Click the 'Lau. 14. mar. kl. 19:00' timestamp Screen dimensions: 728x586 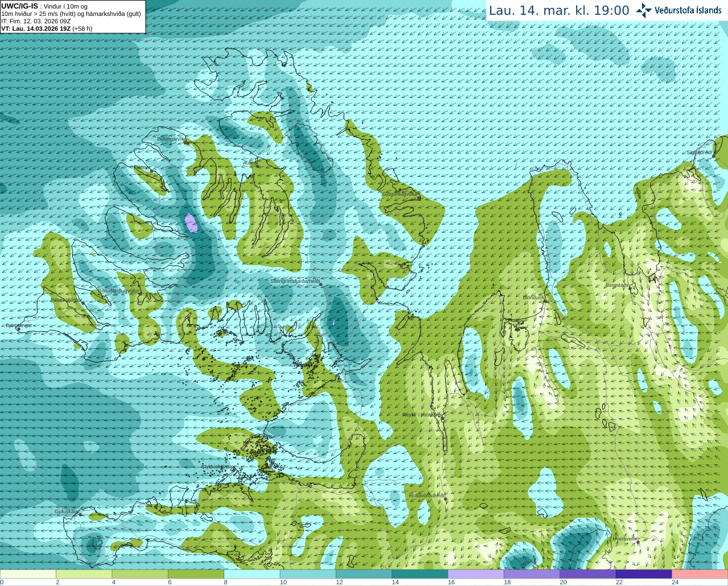(x=559, y=11)
